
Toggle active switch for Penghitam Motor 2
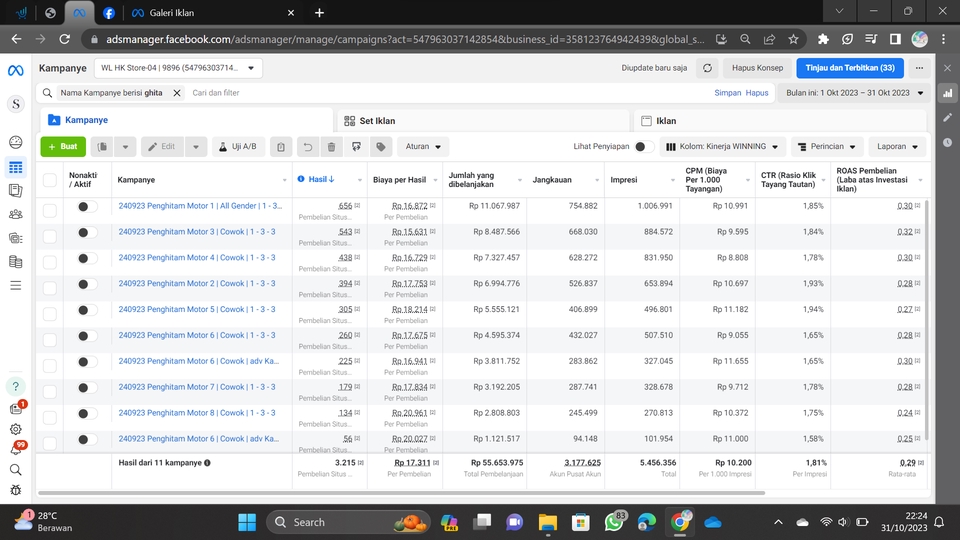click(x=87, y=284)
